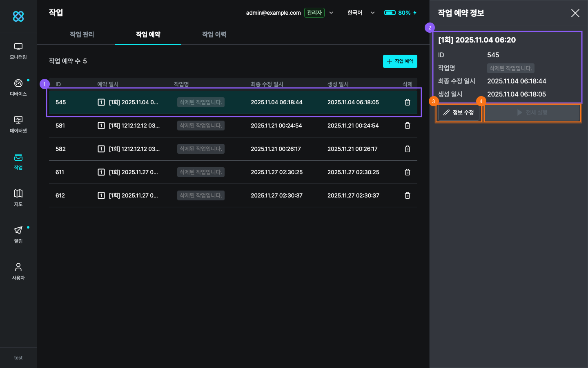The image size is (588, 368).
Task: Open the 알림 notifications sidebar icon
Action: (18, 235)
